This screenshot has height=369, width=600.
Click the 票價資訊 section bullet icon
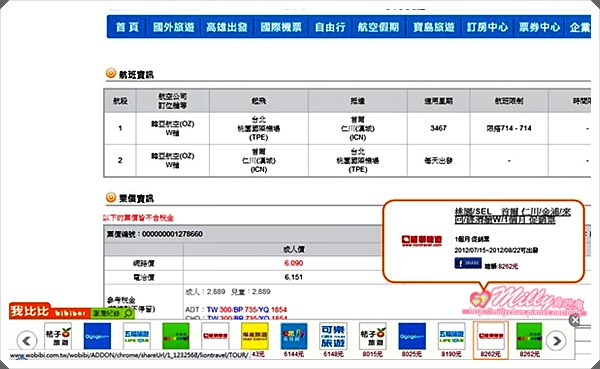(x=111, y=197)
